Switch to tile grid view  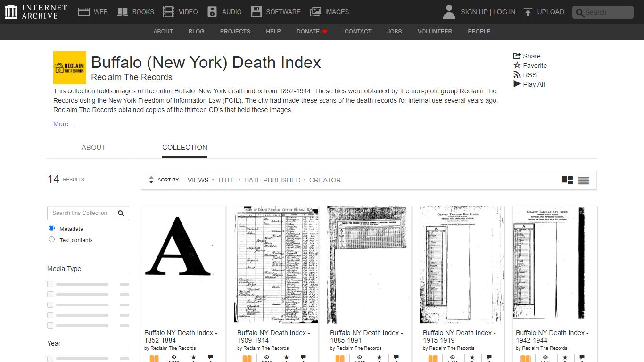[x=568, y=180]
